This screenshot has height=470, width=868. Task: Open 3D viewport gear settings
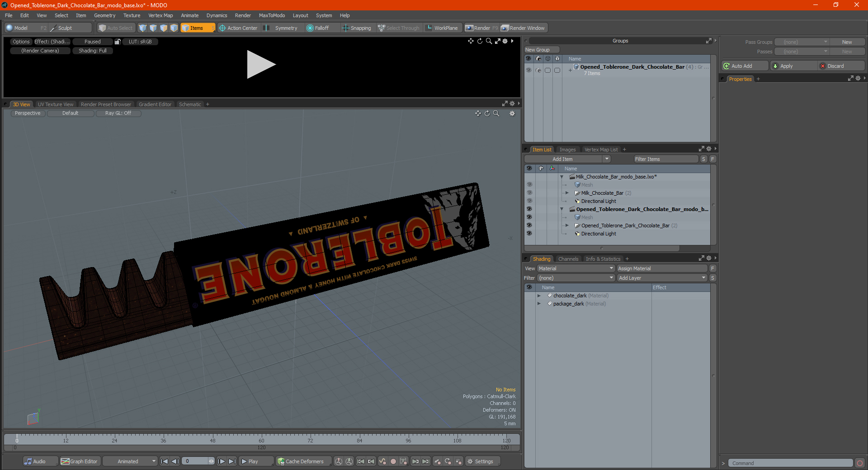(512, 113)
